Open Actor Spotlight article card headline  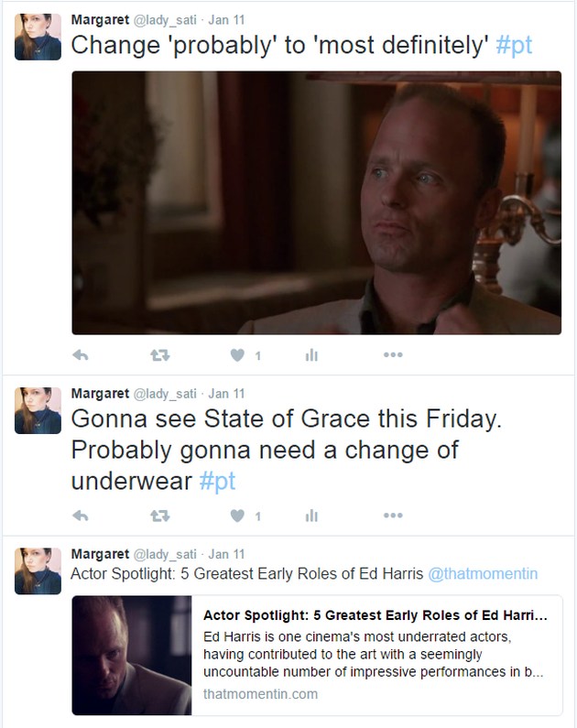point(376,615)
